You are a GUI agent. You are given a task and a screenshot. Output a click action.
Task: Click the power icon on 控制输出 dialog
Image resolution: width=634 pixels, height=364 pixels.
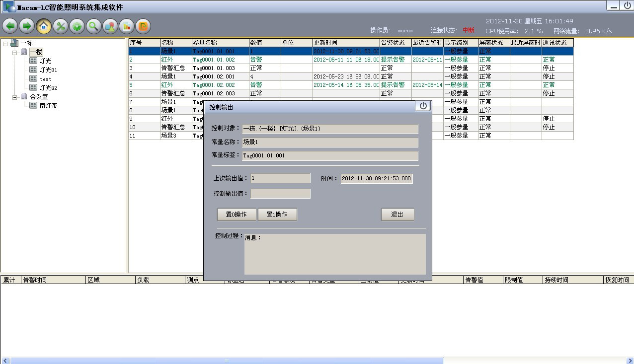pyautogui.click(x=422, y=106)
